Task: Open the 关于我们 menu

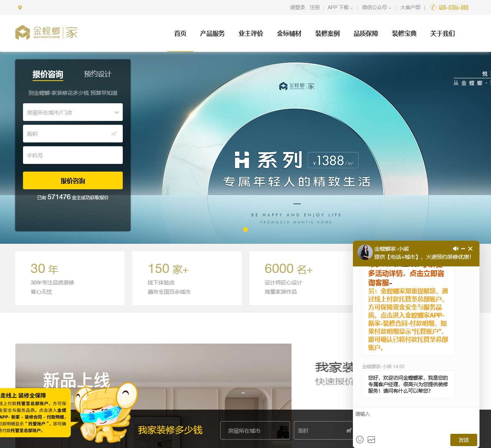Action: click(x=443, y=33)
